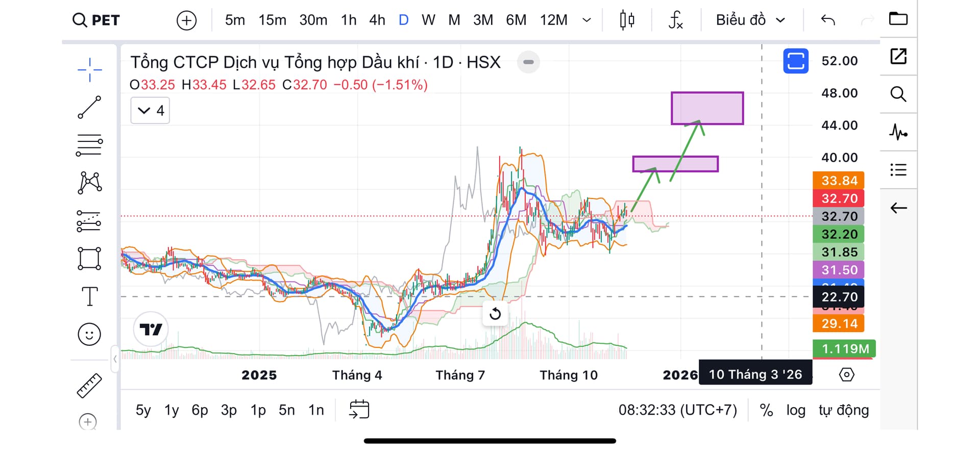The height and width of the screenshot is (452, 980).
Task: Click the chart title Tổng CTCP Dịch vụ Tổng hợp Dầu khí
Action: [x=275, y=62]
